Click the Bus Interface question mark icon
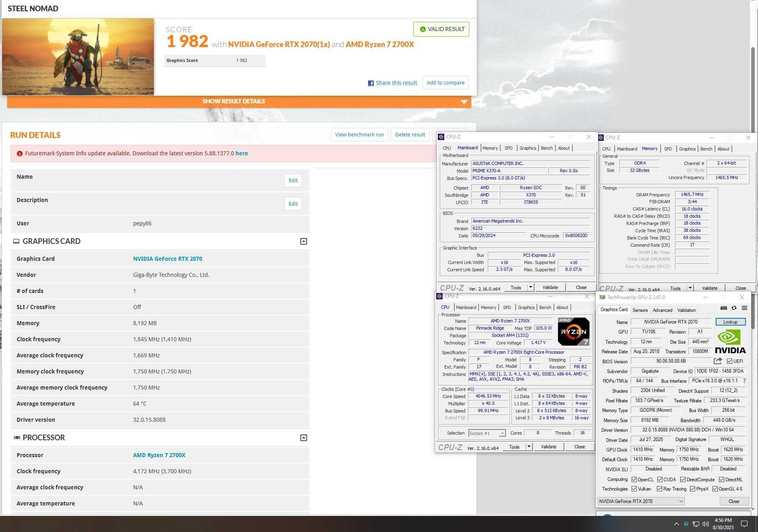The width and height of the screenshot is (758, 532). tap(744, 381)
